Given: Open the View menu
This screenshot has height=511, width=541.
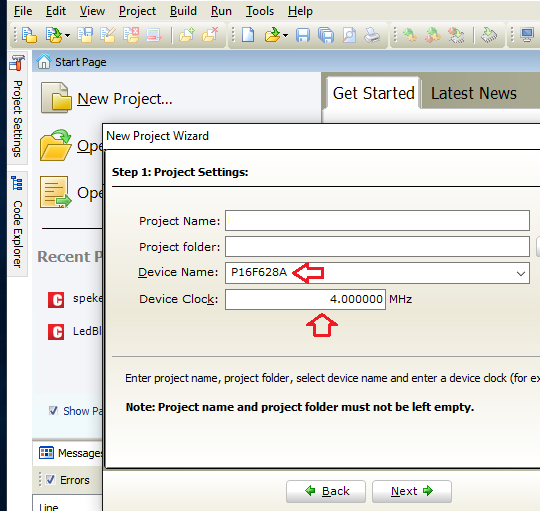Looking at the screenshot, I should pyautogui.click(x=92, y=11).
